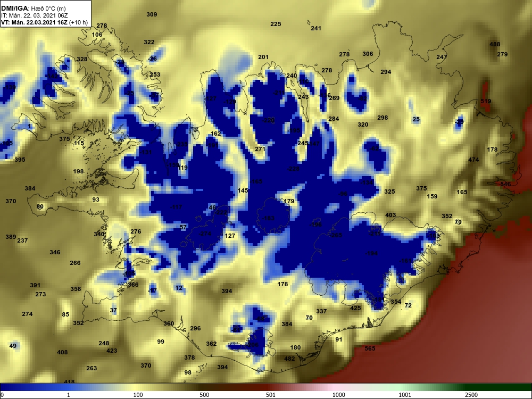Select the VT: Mán. 22.03.2021 16Z line

[x=44, y=23]
